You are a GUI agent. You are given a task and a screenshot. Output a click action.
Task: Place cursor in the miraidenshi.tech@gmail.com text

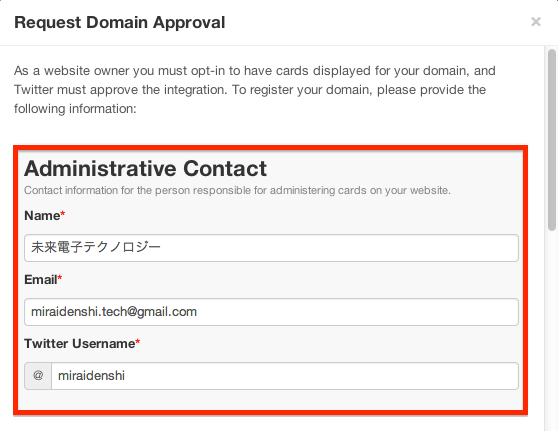114,312
